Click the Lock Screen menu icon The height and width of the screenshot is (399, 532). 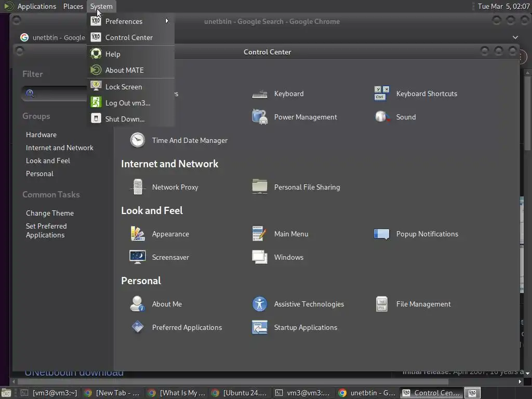(x=96, y=86)
